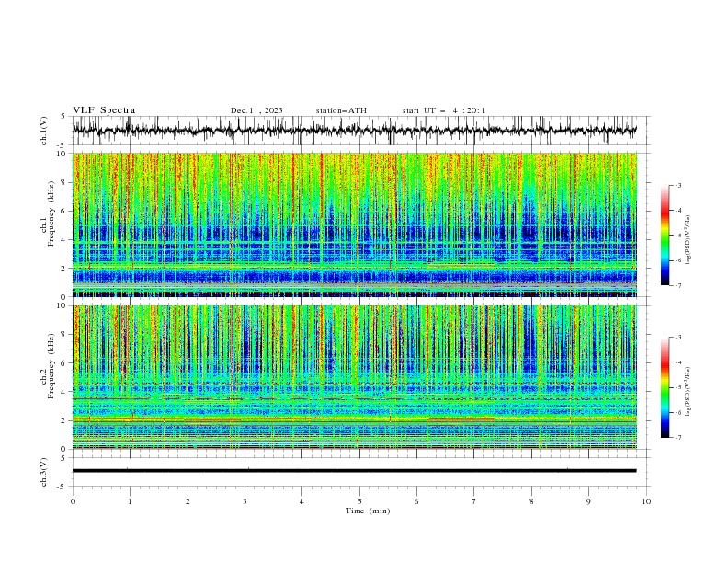
Task: Select the "start UT = 4 :20: 1" text
Action: coord(444,110)
